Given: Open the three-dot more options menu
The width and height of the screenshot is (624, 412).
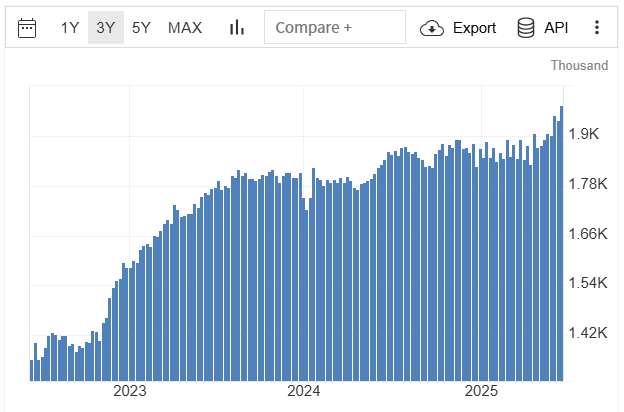Looking at the screenshot, I should 597,27.
